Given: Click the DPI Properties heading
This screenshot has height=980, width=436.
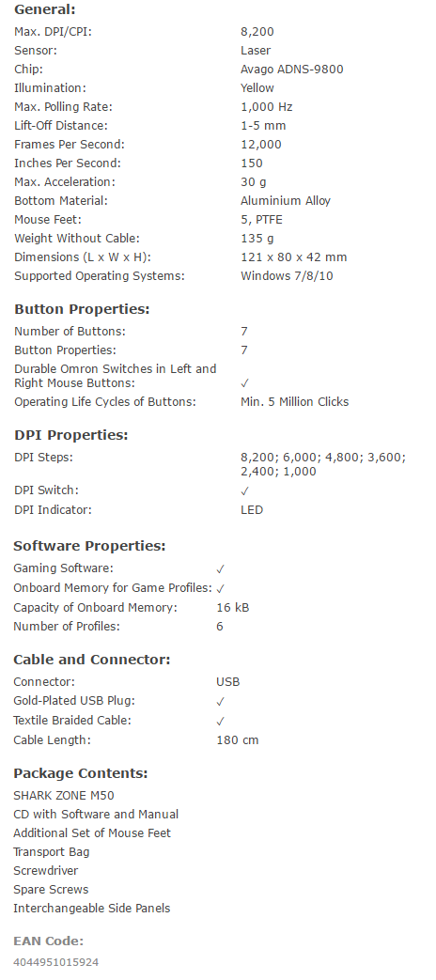Looking at the screenshot, I should [70, 435].
